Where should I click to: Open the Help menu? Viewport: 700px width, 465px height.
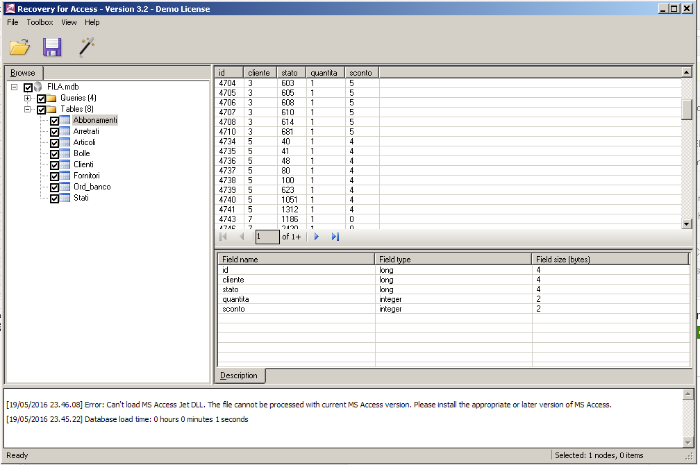click(92, 22)
